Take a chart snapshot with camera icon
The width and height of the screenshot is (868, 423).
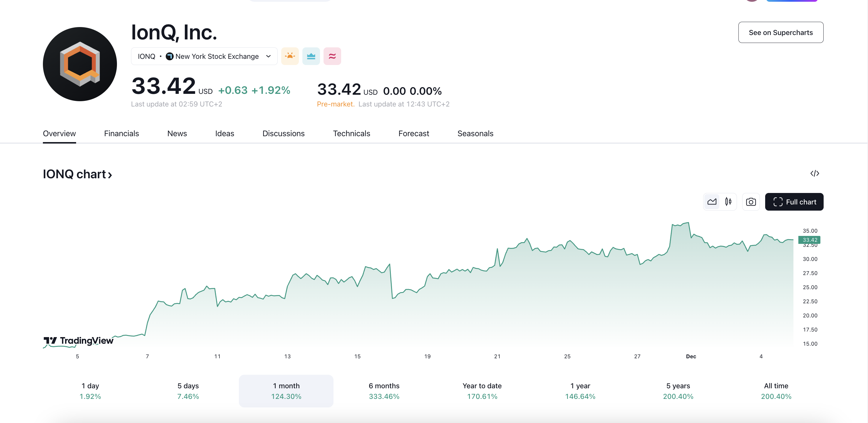pyautogui.click(x=751, y=201)
